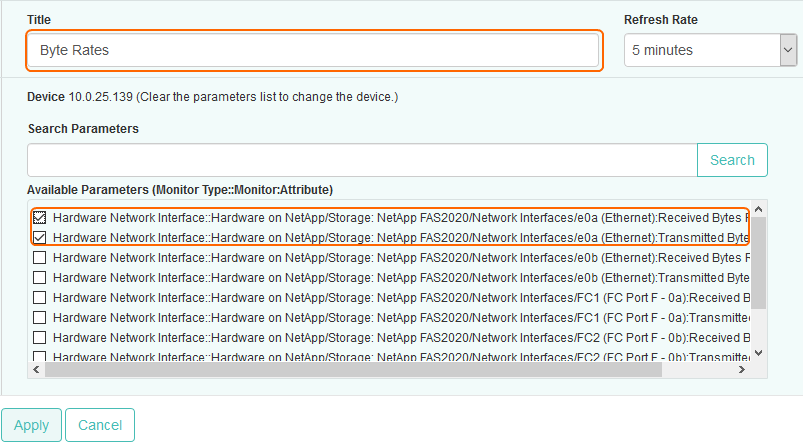This screenshot has width=803, height=444.
Task: Open the Refresh Rate dropdown
Action: 709,50
